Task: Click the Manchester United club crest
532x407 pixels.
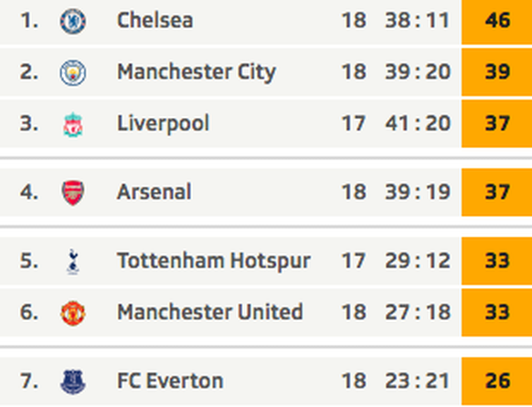Action: click(73, 313)
